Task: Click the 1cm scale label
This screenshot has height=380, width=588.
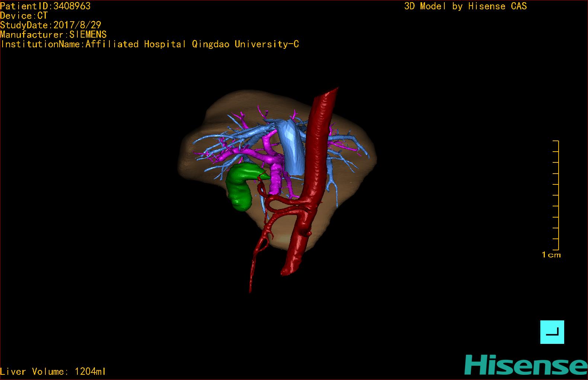Action: (551, 255)
